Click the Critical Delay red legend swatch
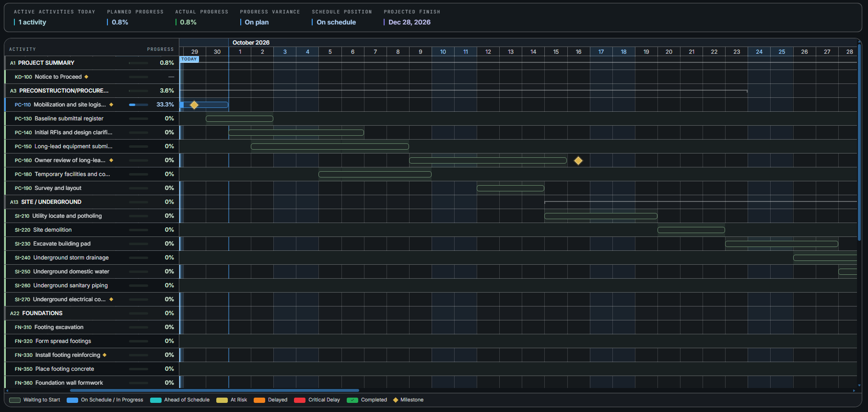868x412 pixels. (300, 400)
